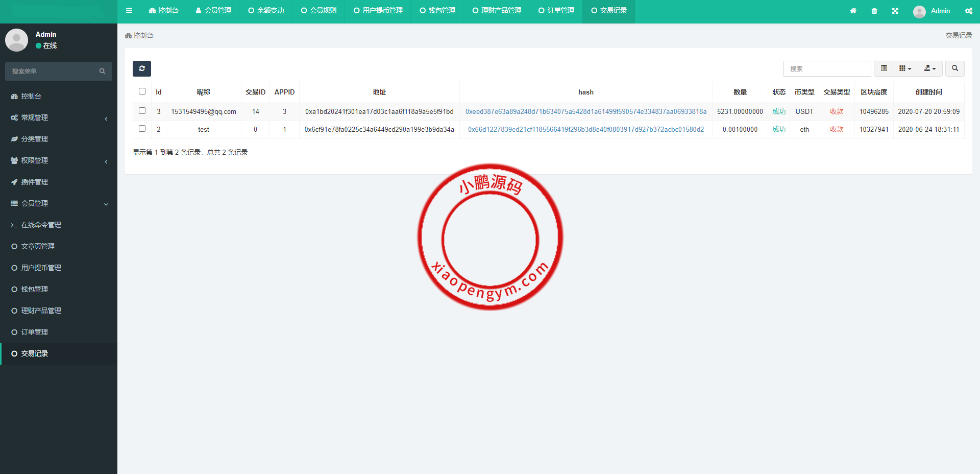Image resolution: width=980 pixels, height=474 pixels.
Task: Open settings gears icon at top right
Action: [968, 11]
